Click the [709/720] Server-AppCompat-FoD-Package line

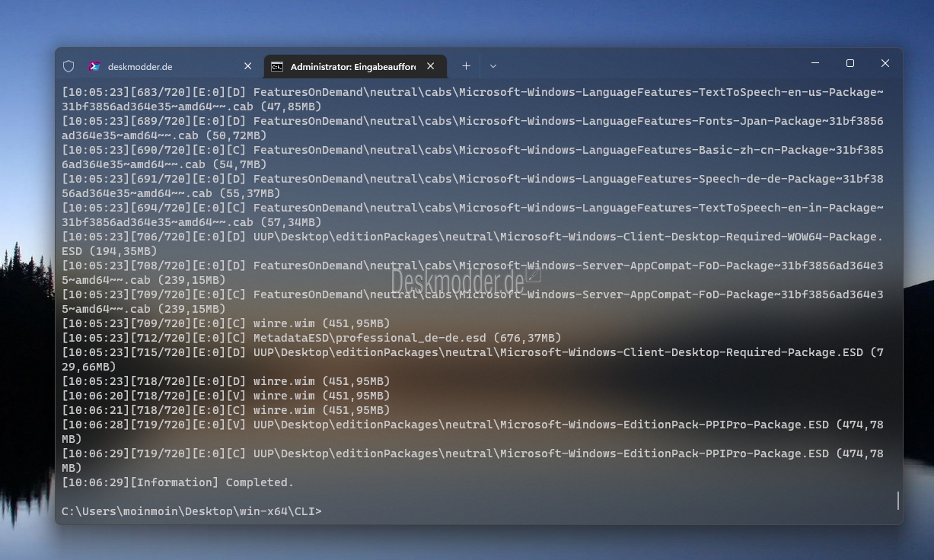coord(473,301)
